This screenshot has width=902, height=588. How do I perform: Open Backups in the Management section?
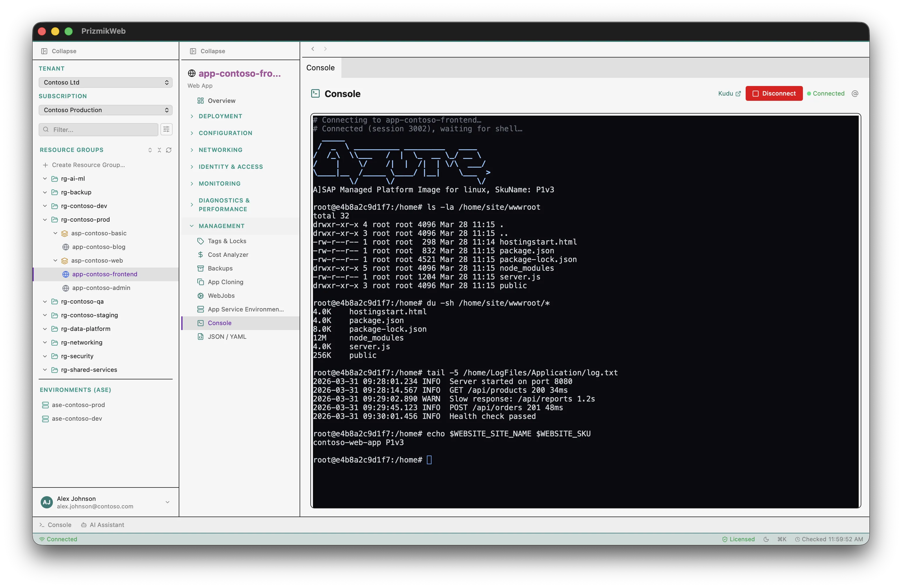(x=220, y=268)
